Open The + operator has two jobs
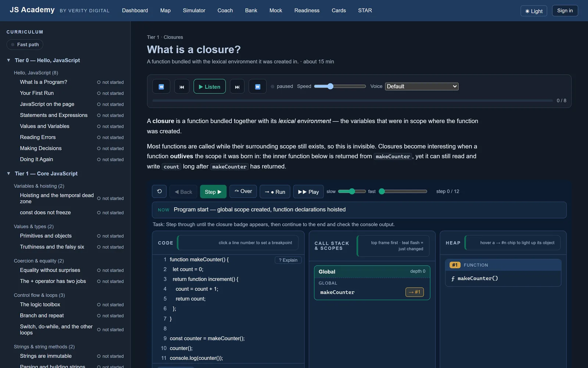This screenshot has height=368, width=588. (53, 281)
